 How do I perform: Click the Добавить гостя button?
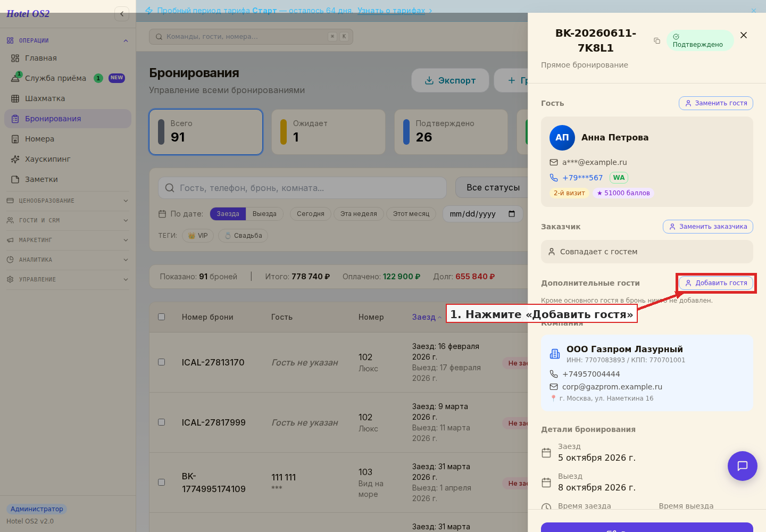click(716, 283)
